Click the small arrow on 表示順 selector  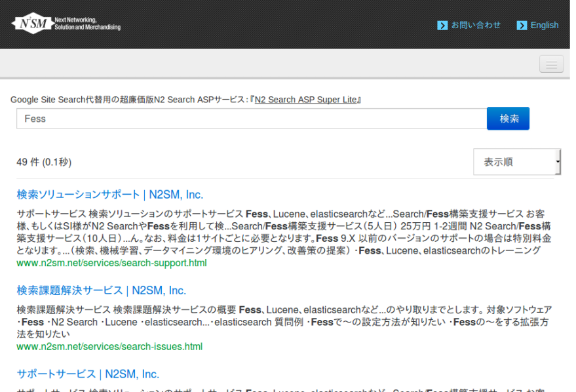click(557, 162)
